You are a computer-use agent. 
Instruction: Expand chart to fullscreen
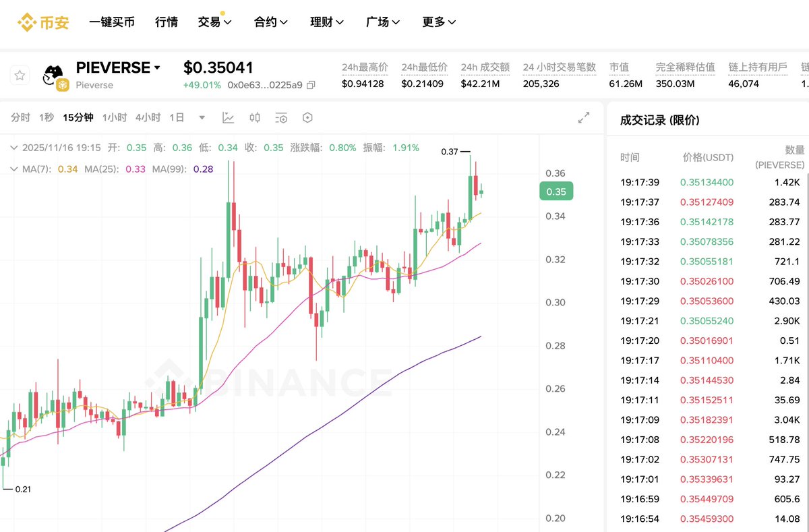[584, 117]
